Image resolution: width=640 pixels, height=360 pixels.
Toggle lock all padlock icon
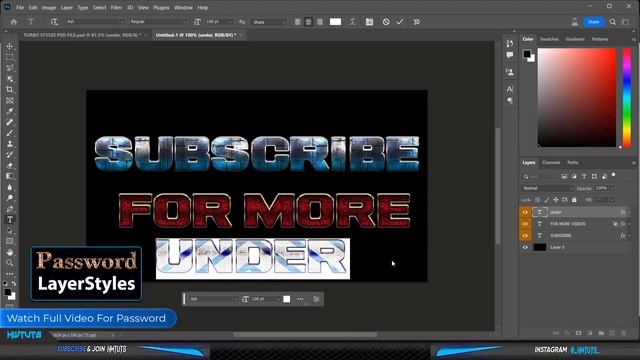[x=574, y=200]
